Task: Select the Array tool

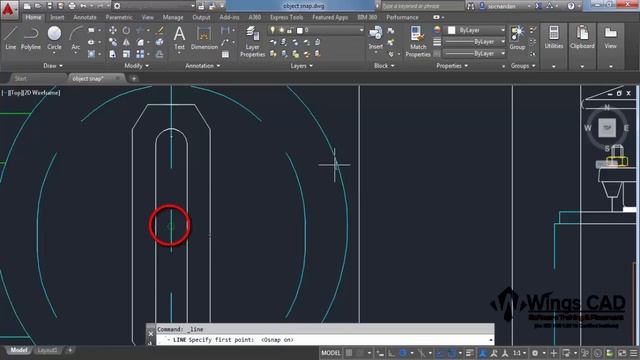Action: pyautogui.click(x=140, y=54)
